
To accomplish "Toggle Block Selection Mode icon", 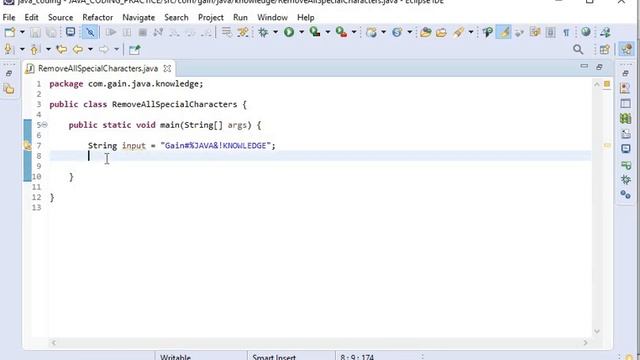I will click(x=551, y=32).
